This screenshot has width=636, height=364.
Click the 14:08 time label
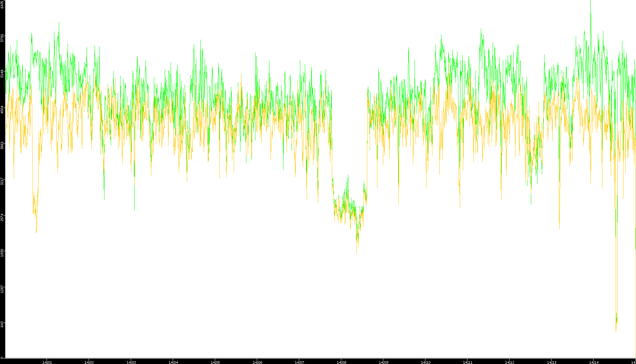pyautogui.click(x=341, y=362)
